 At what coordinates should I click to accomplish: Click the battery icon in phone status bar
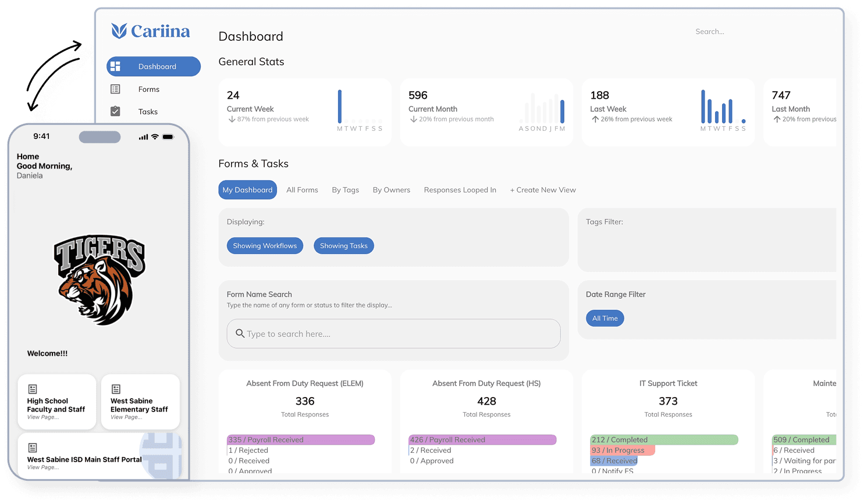coord(168,137)
